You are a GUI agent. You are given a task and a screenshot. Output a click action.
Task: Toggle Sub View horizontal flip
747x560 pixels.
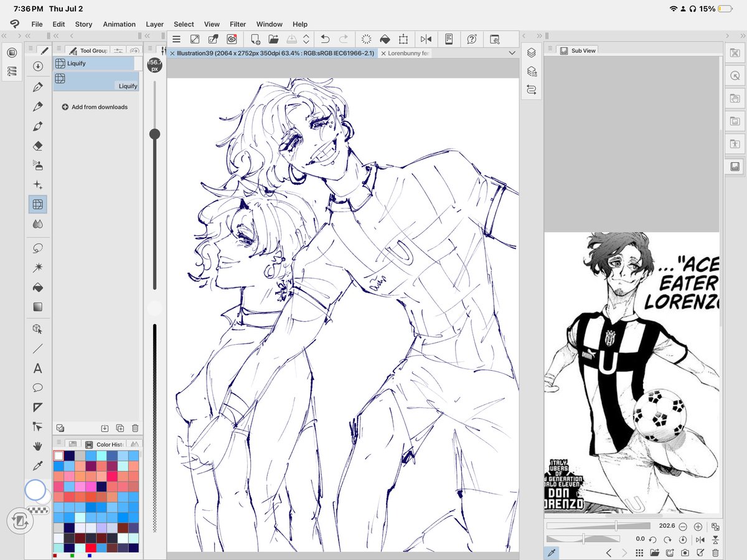point(700,539)
